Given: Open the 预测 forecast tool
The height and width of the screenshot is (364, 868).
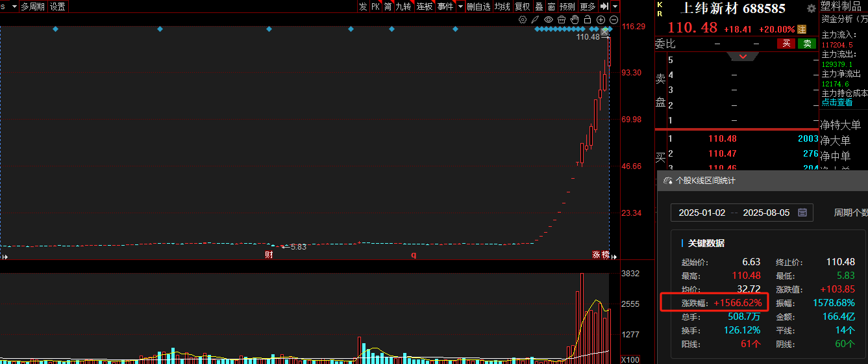Looking at the screenshot, I should 567,6.
